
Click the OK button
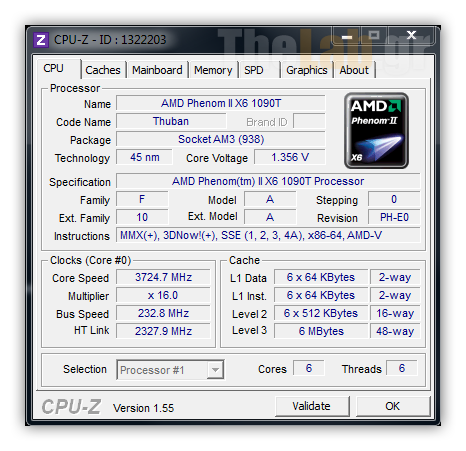pos(393,406)
